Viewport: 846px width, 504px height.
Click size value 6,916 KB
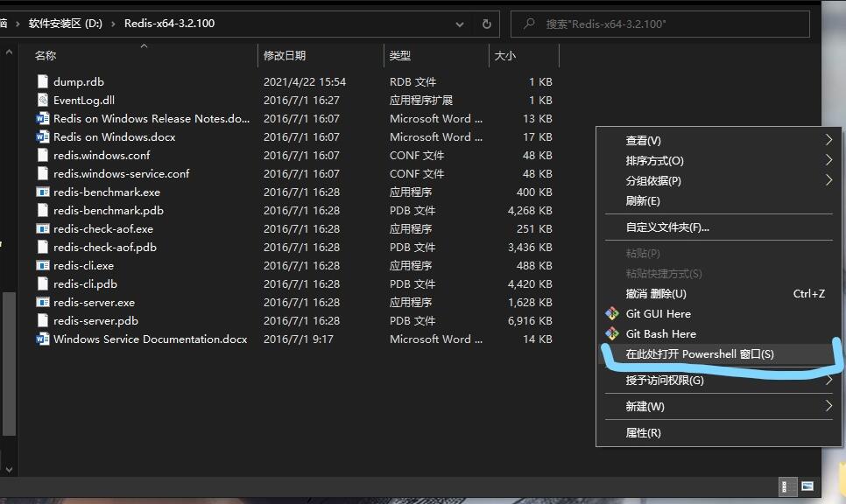tap(530, 321)
